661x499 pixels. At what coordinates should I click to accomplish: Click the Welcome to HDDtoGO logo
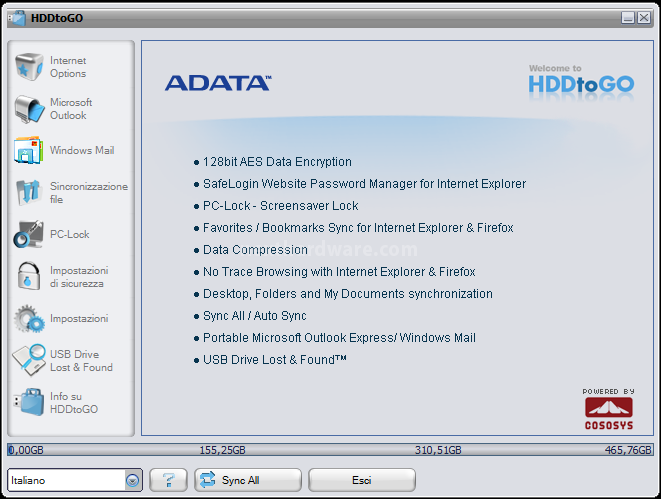[581, 81]
